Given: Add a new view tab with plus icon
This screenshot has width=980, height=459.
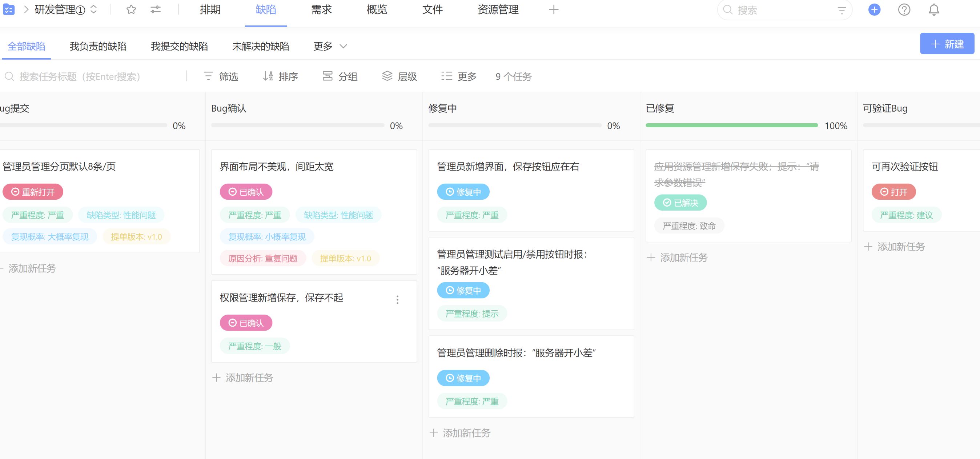Looking at the screenshot, I should tap(554, 9).
